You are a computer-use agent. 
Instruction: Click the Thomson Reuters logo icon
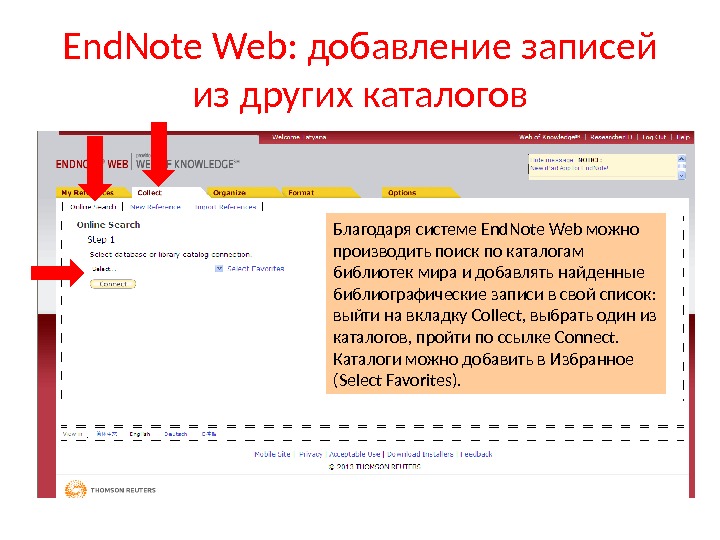coord(76,489)
